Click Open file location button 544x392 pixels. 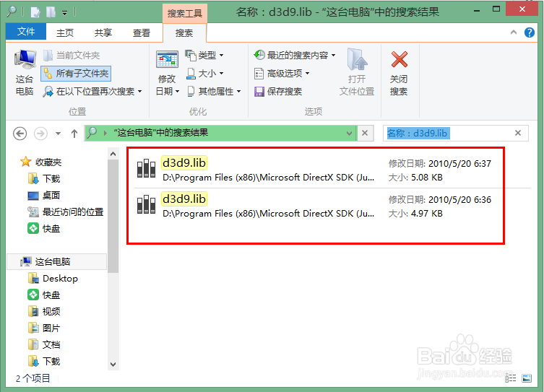pos(357,73)
